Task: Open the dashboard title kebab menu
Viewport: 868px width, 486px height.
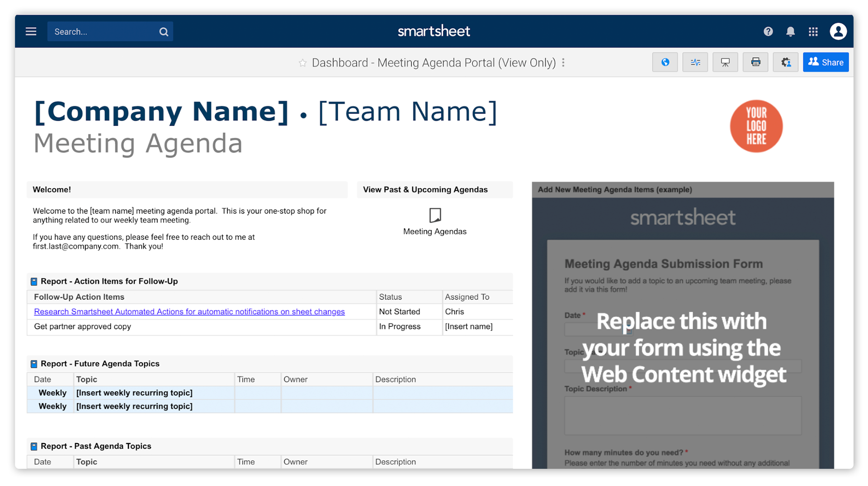Action: [563, 63]
